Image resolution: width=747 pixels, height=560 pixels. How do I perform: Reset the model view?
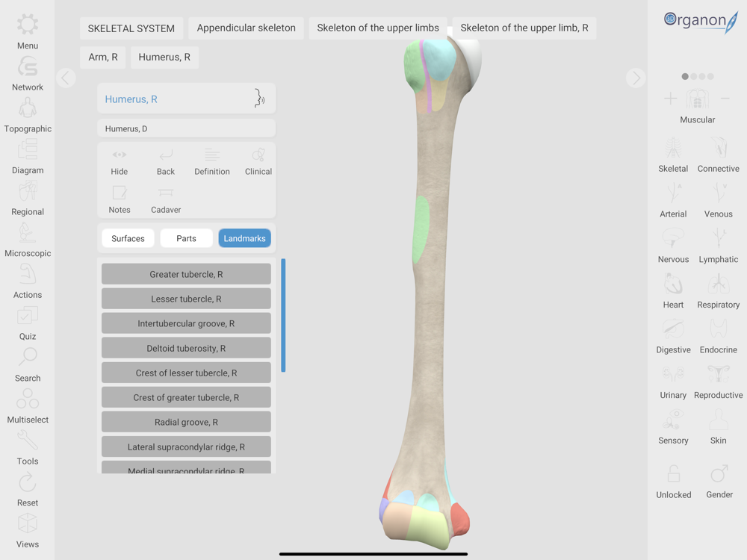pos(28,482)
